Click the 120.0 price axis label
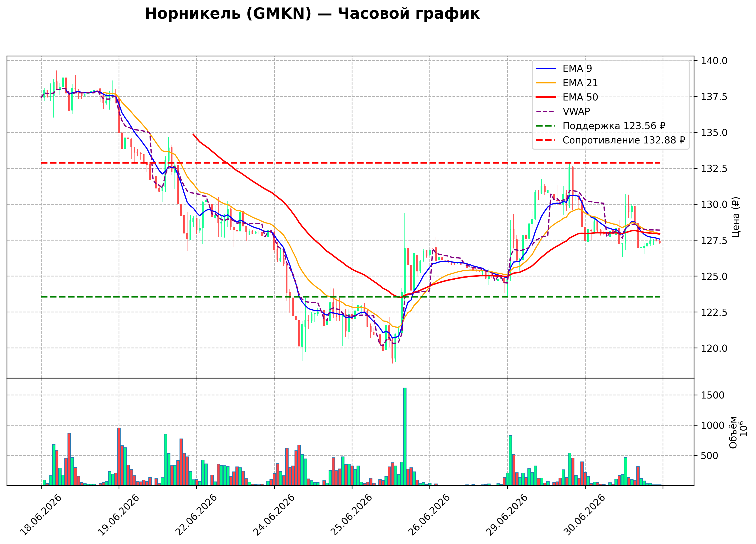The height and width of the screenshot is (544, 756). tap(714, 348)
